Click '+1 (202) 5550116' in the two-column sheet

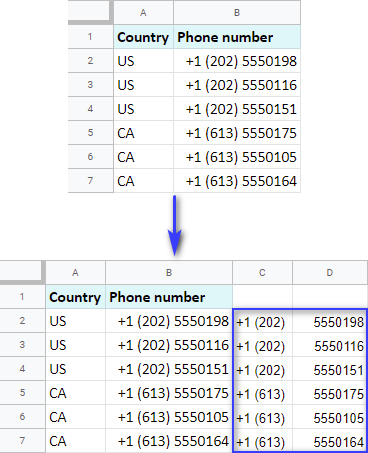(x=237, y=85)
